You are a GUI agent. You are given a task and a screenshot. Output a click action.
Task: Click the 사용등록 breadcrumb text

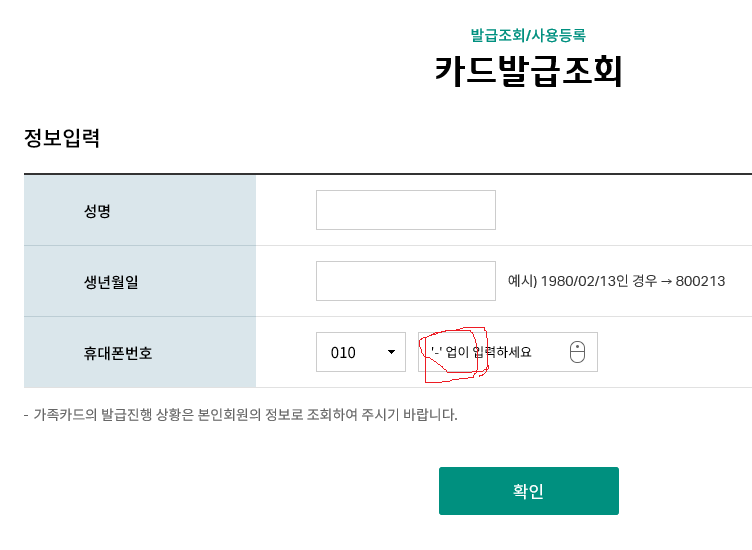pos(557,35)
